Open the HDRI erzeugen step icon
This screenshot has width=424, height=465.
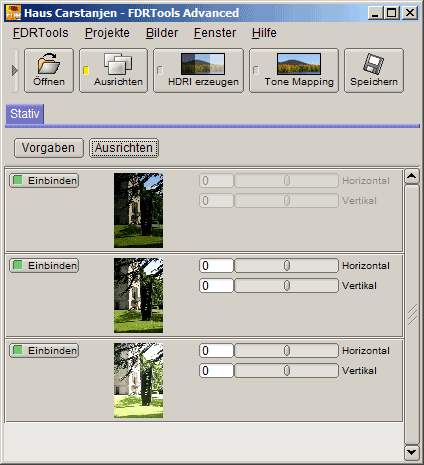tap(203, 64)
